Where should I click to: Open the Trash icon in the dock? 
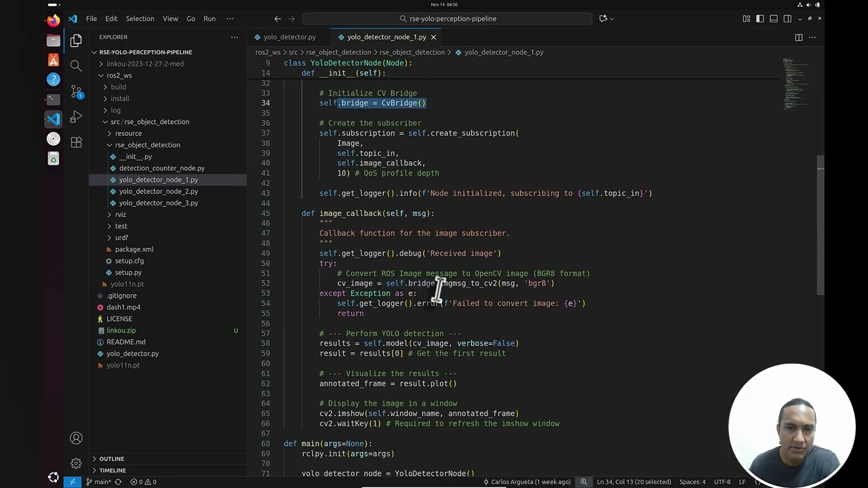click(x=53, y=159)
